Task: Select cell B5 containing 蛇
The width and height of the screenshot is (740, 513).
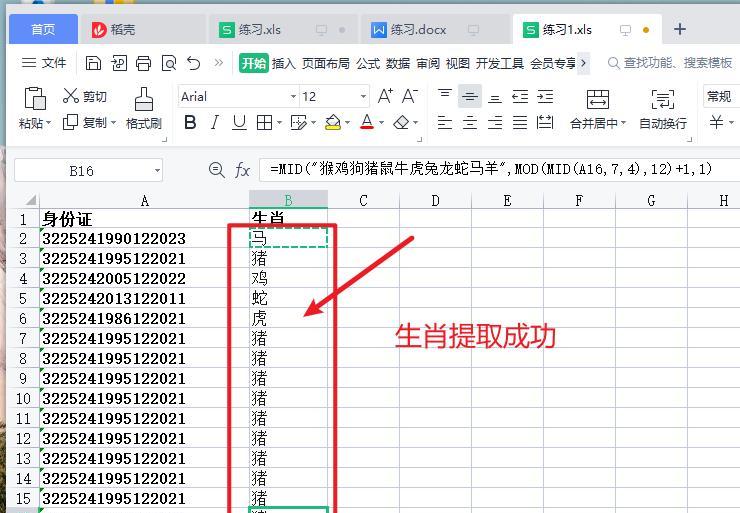Action: coord(288,299)
